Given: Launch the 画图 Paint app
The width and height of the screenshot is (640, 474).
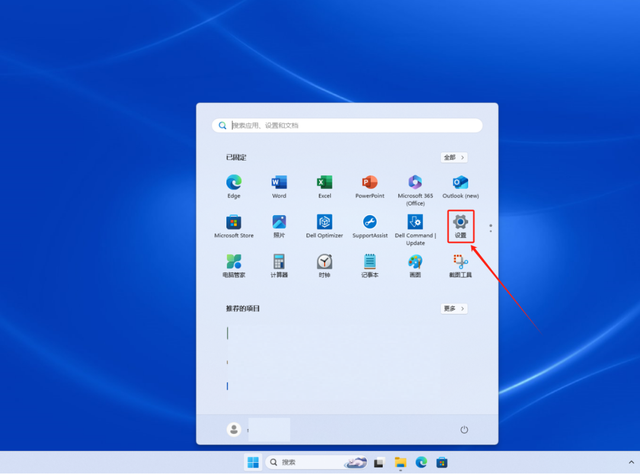Looking at the screenshot, I should coord(415,266).
